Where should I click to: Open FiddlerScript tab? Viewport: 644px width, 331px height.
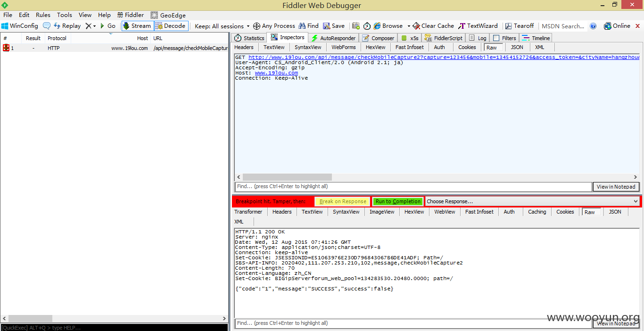pyautogui.click(x=444, y=38)
